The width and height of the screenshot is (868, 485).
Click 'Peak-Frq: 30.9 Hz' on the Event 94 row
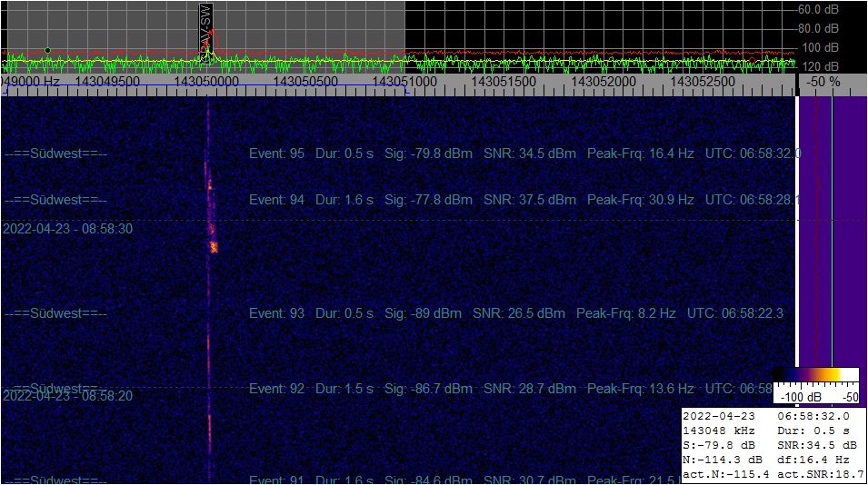click(641, 200)
